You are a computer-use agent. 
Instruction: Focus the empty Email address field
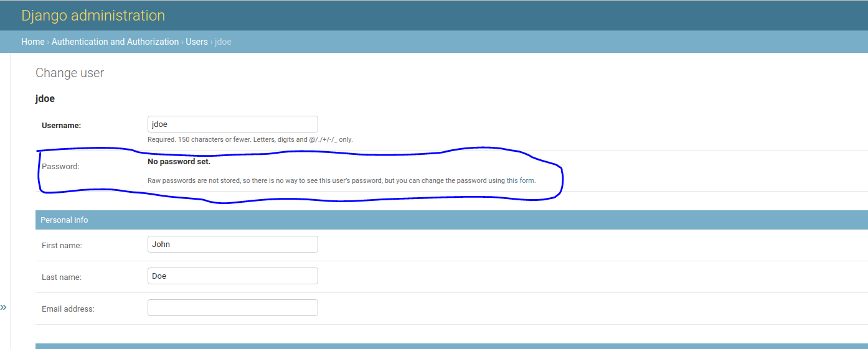tap(233, 307)
